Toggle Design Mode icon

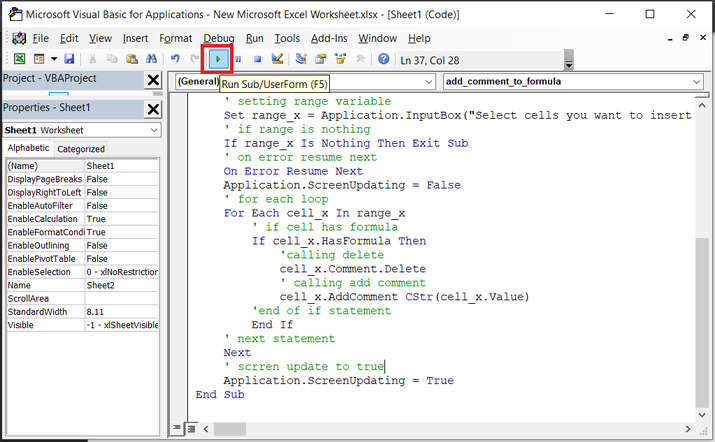tap(277, 59)
